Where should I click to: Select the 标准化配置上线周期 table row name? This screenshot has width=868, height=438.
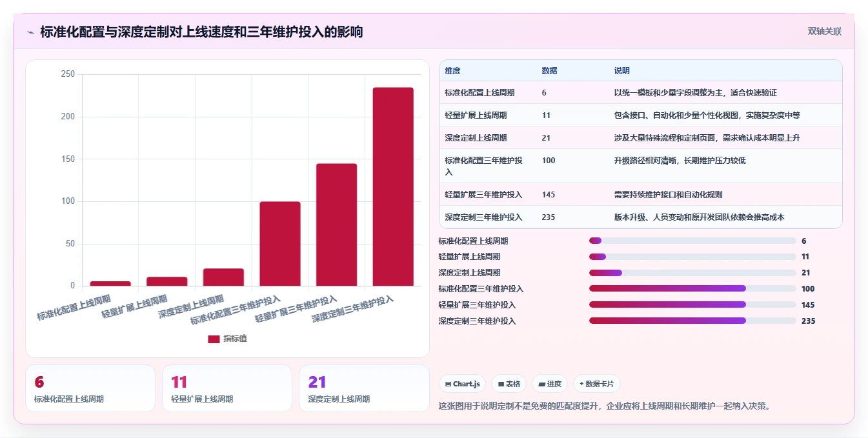(x=479, y=93)
